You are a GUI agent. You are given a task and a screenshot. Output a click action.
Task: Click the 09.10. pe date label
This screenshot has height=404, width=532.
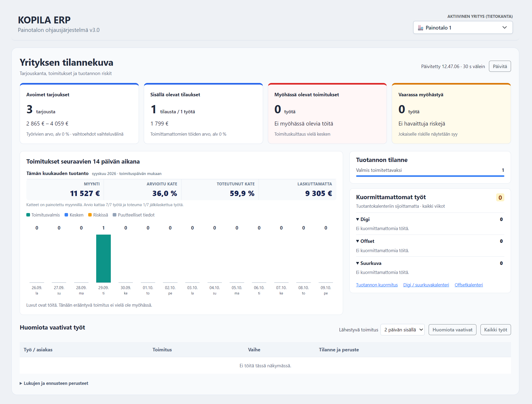(x=326, y=290)
